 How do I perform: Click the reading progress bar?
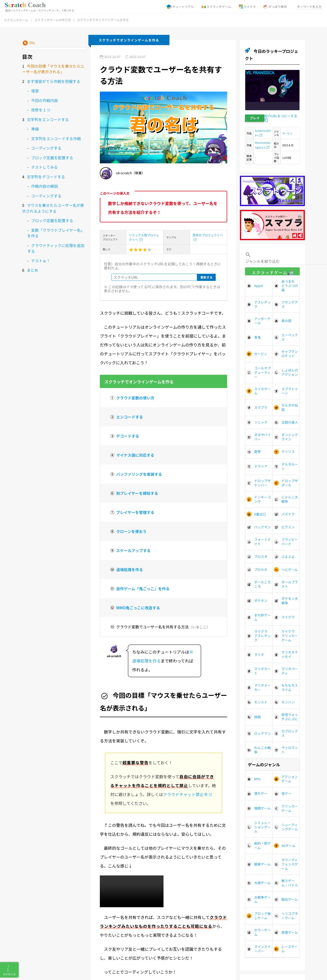tap(54, 48)
